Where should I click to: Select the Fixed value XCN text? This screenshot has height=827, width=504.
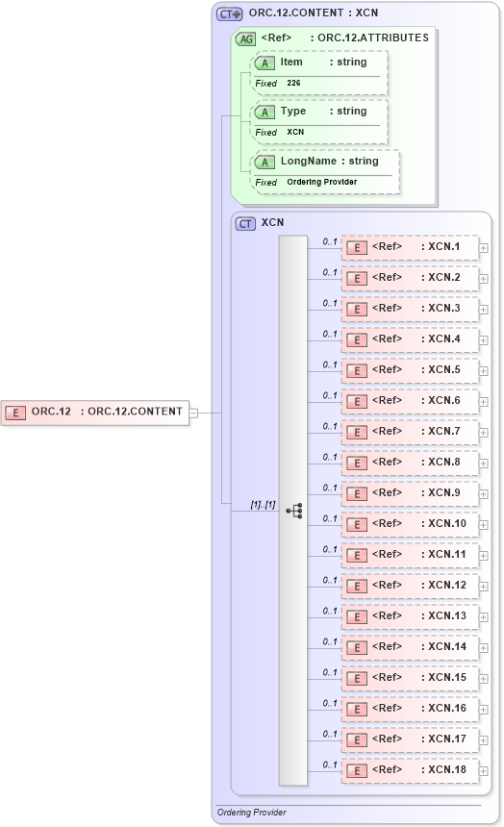coord(295,133)
